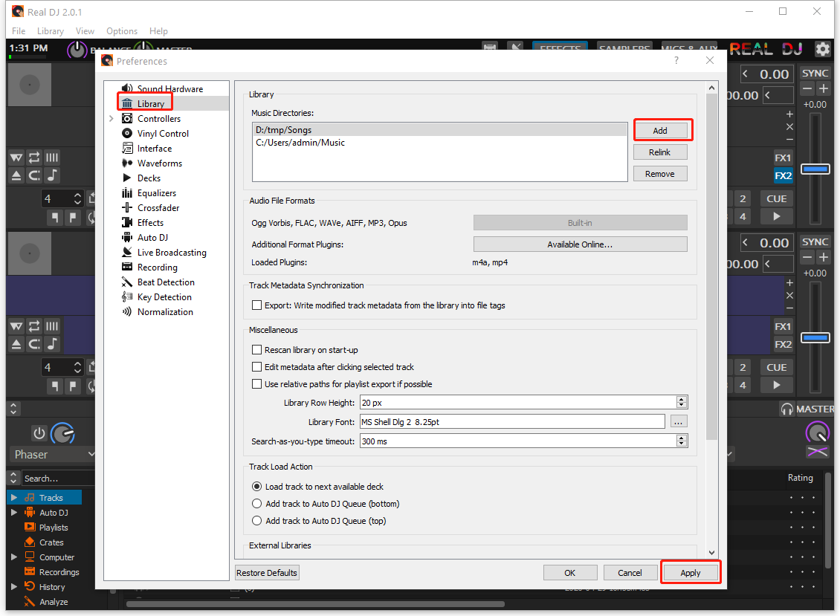Check Export modified track metadata option
Viewport: 840px width, 616px height.
pyautogui.click(x=257, y=305)
